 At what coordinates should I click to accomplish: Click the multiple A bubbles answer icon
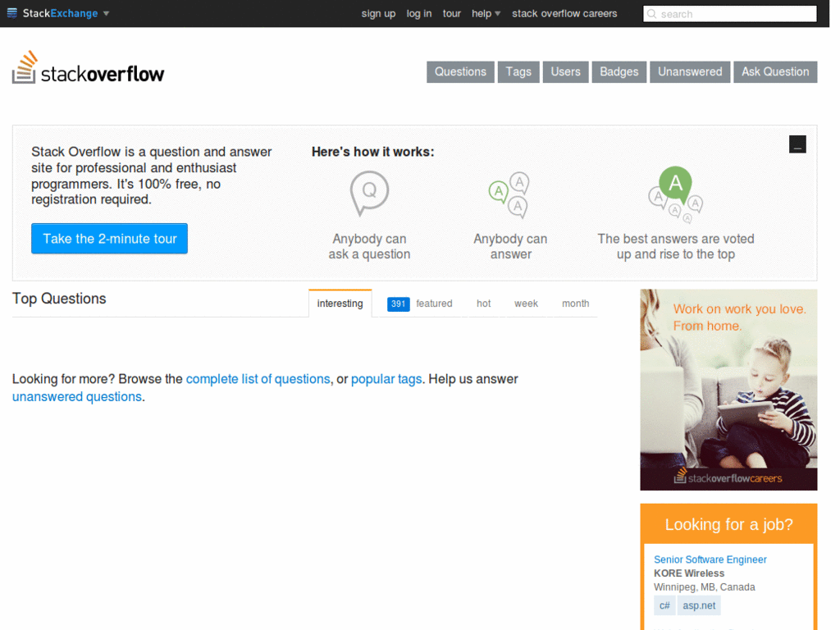click(x=509, y=195)
